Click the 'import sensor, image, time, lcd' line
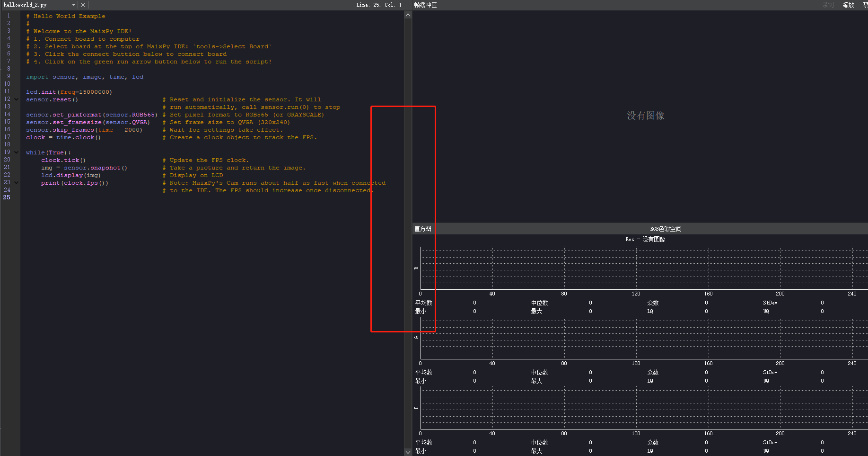This screenshot has height=456, width=868. 85,77
